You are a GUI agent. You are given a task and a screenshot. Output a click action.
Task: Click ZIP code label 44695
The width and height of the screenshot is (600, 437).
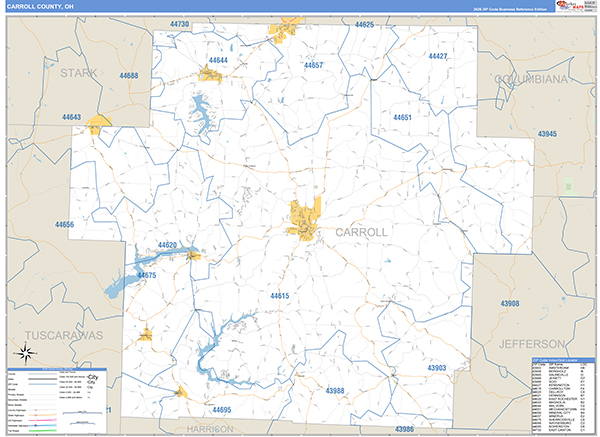click(222, 410)
